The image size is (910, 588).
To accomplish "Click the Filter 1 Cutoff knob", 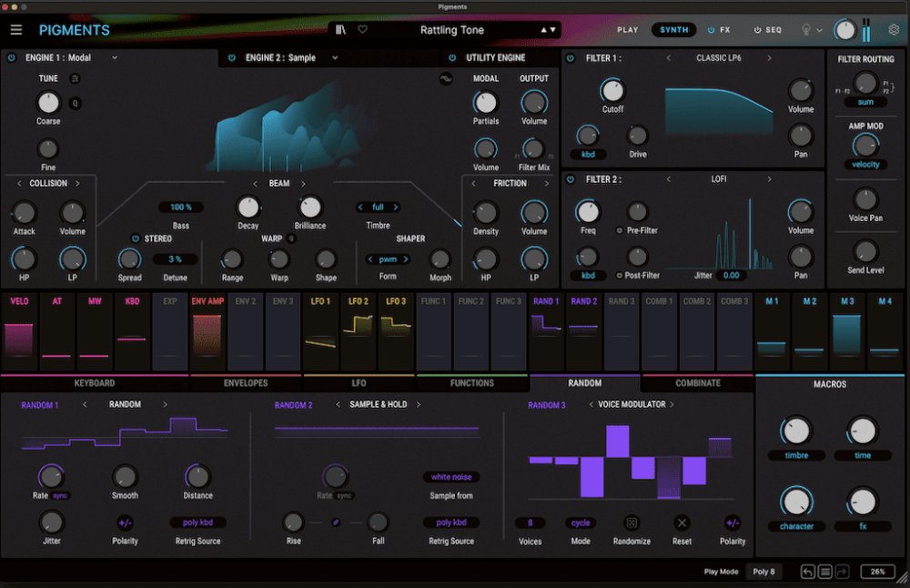I will (612, 90).
